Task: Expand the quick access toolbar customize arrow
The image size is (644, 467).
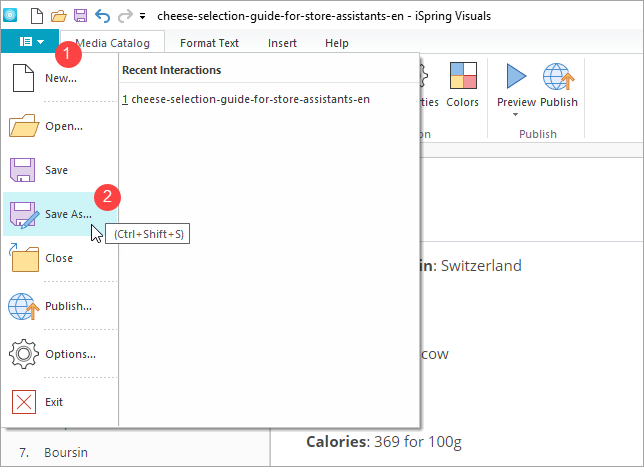Action: pos(143,16)
